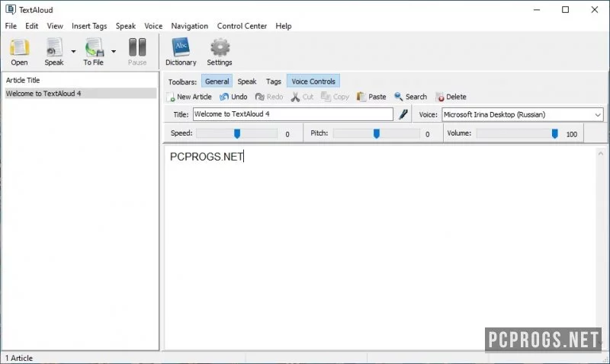Select 'Welcome to TextAloud 4' article in list
The image size is (610, 364).
81,93
